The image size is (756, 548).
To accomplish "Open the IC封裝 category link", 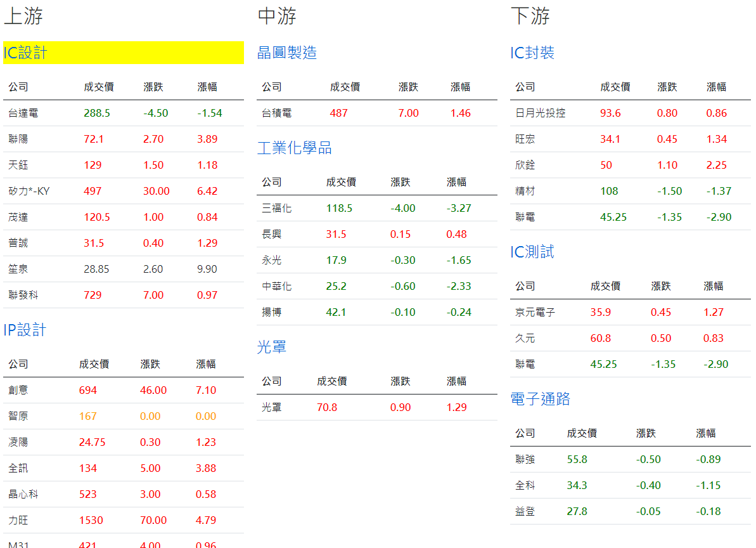I will tap(532, 53).
